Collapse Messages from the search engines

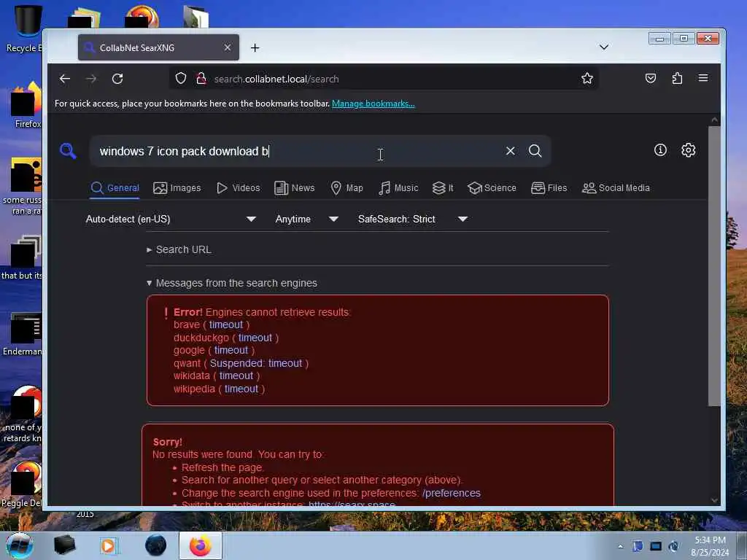(x=231, y=283)
